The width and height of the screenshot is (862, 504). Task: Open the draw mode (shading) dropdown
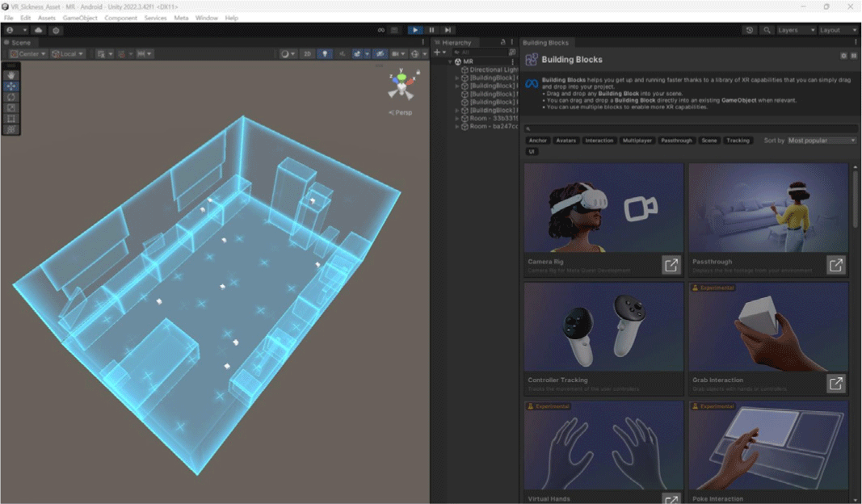tap(288, 54)
